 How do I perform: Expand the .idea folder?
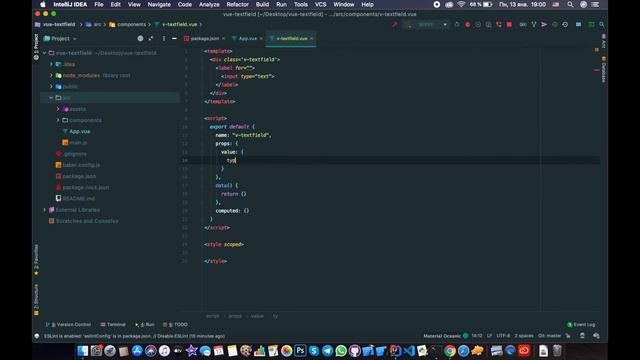click(x=51, y=64)
